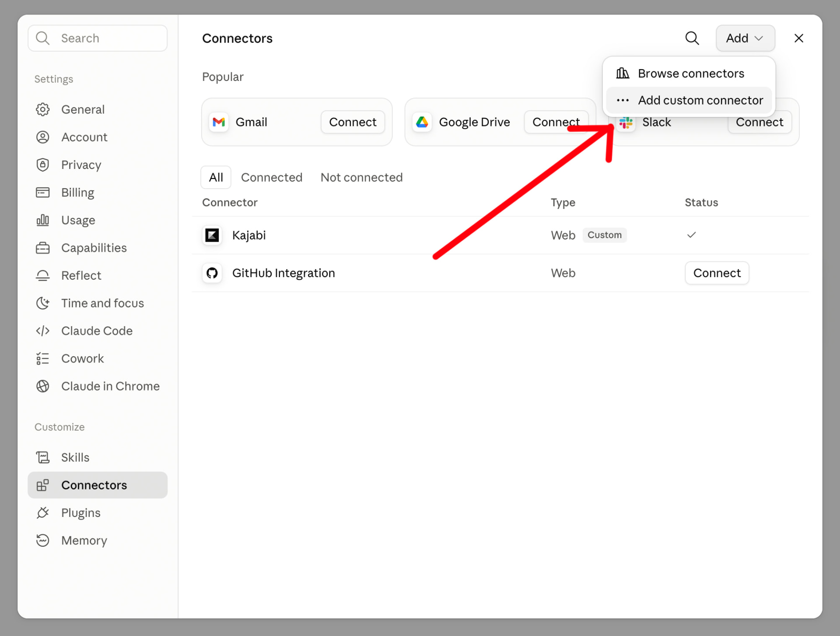Click the three-dots icon by Add custom connector

coord(623,100)
